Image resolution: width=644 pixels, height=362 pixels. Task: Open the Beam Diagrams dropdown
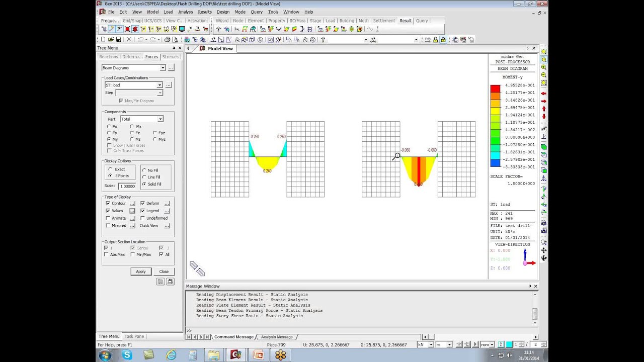tap(163, 68)
